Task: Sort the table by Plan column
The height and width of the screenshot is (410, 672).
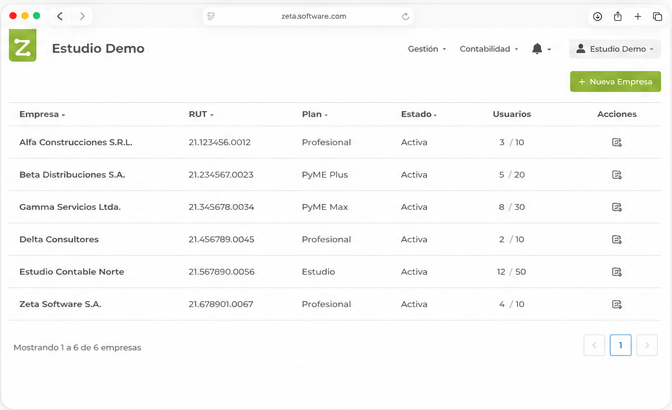Action: click(x=315, y=114)
